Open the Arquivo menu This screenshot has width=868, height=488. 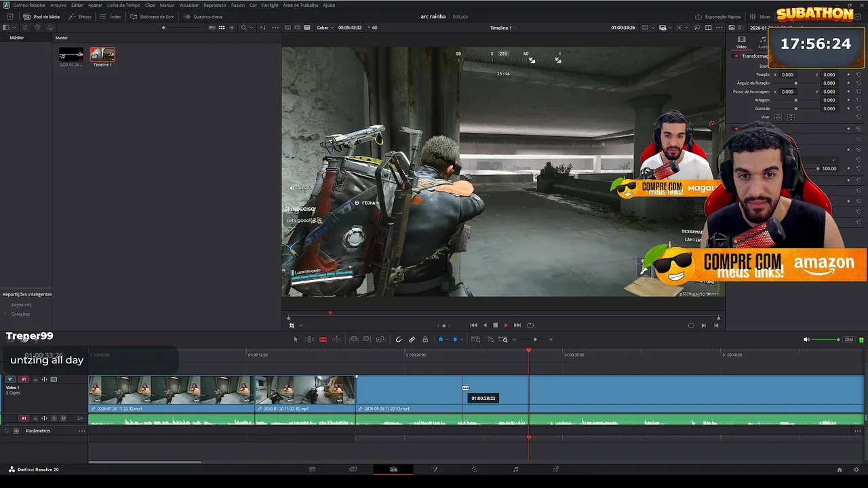coord(58,5)
